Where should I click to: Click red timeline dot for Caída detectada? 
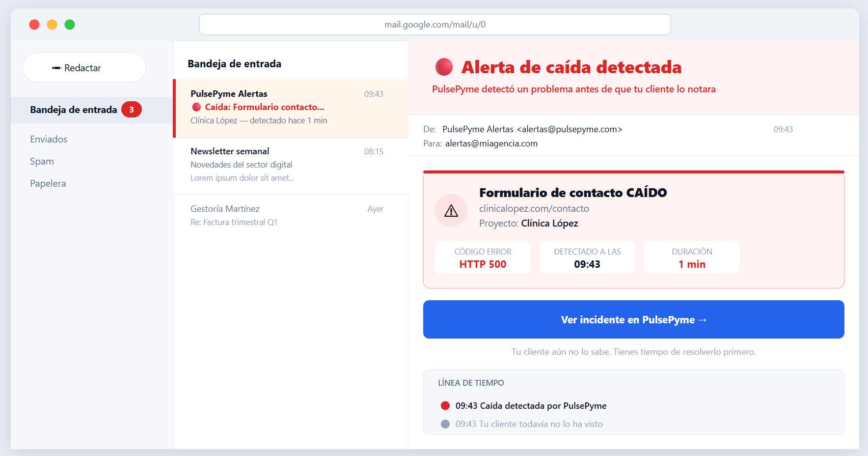coord(445,405)
